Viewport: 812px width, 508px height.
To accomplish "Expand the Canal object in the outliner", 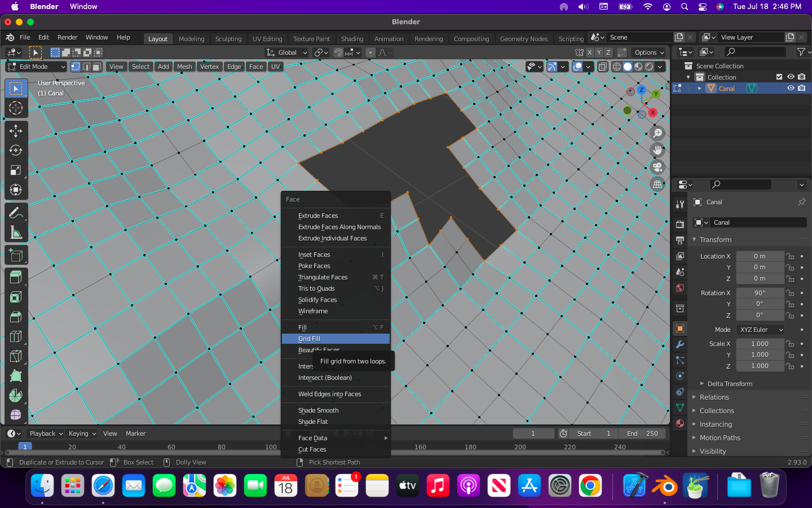I will 700,89.
